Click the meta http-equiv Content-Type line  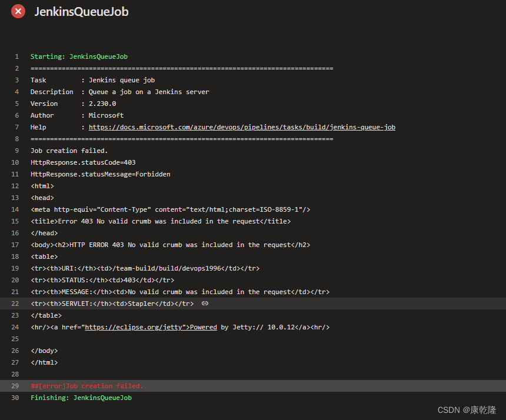pos(171,209)
